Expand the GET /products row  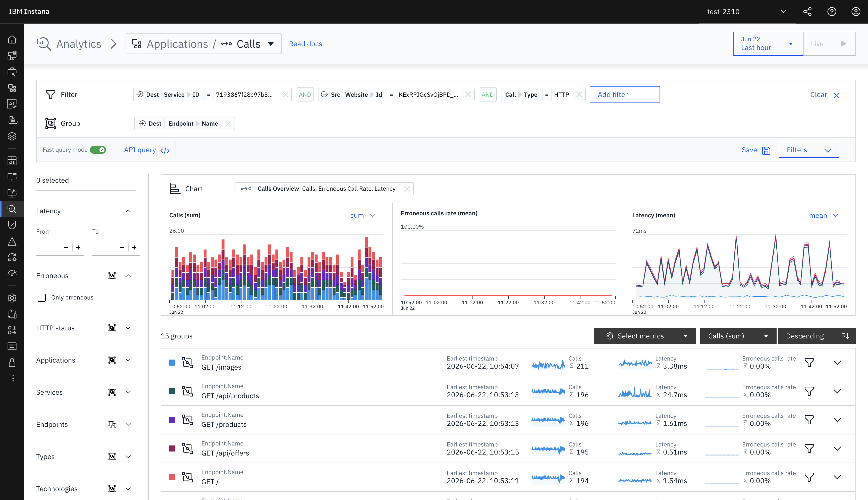click(x=837, y=420)
